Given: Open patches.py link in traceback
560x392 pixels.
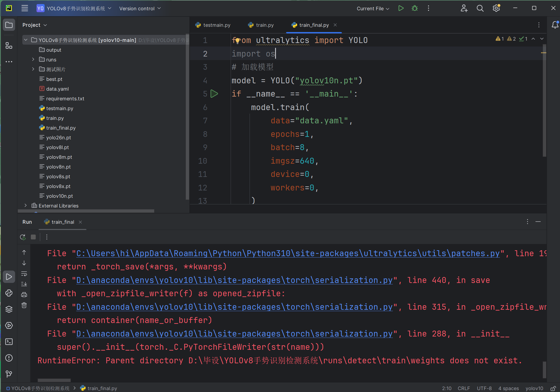Looking at the screenshot, I should [x=288, y=253].
